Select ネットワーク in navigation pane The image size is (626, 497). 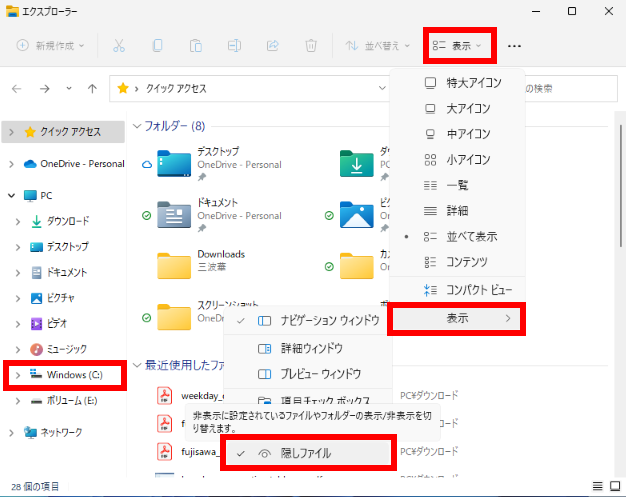coord(53,432)
